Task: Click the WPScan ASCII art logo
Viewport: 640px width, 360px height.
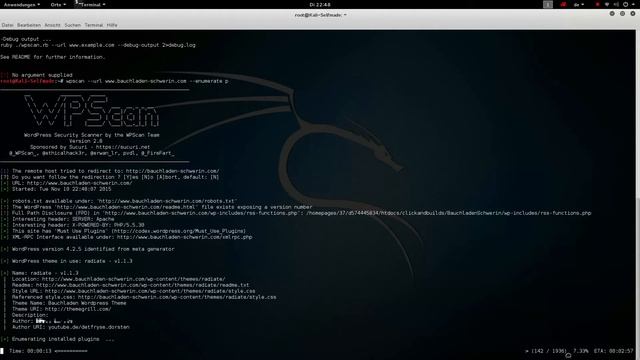Action: coord(91,111)
